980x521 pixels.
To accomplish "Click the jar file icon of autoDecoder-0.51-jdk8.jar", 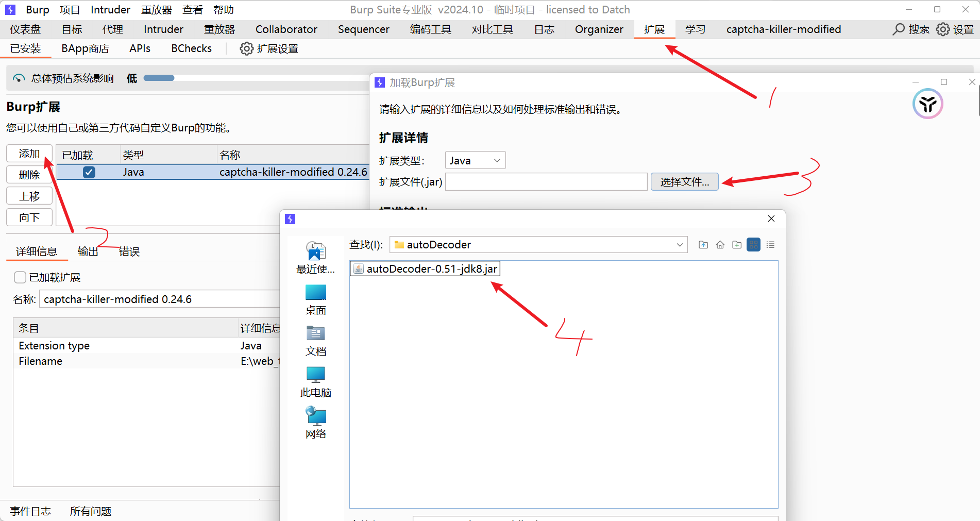I will (x=359, y=269).
